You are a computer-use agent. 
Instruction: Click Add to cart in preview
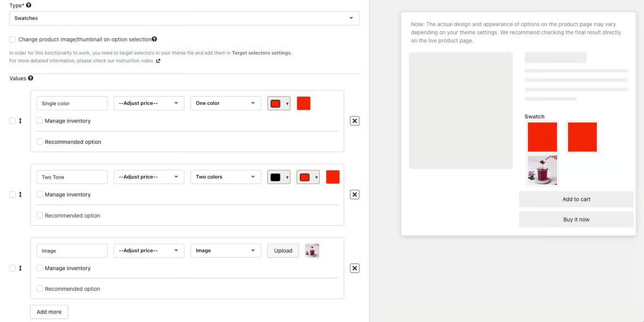576,199
